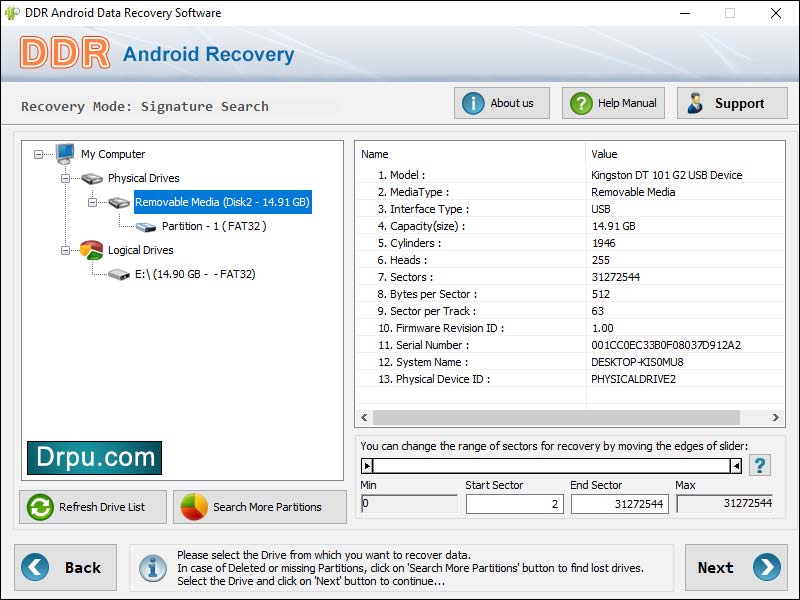
Task: Collapse the My Computer tree node
Action: point(39,154)
